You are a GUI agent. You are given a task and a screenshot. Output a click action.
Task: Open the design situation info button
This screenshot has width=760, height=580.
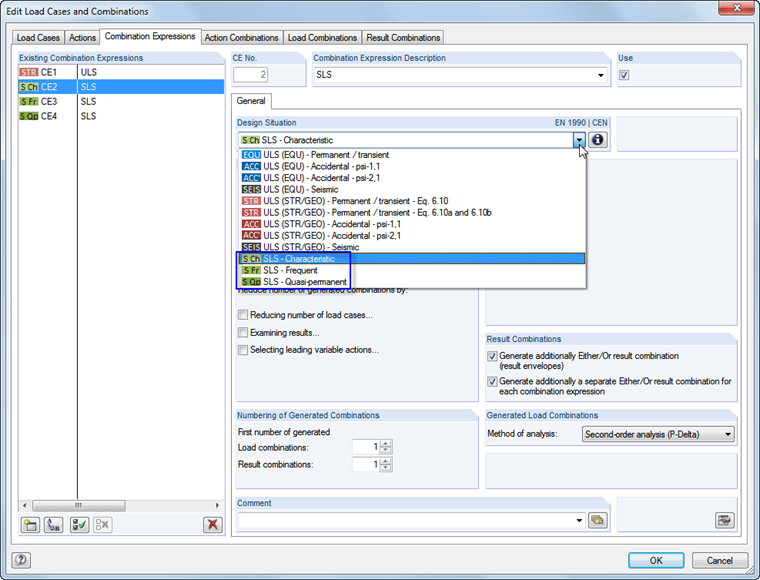pyautogui.click(x=598, y=140)
